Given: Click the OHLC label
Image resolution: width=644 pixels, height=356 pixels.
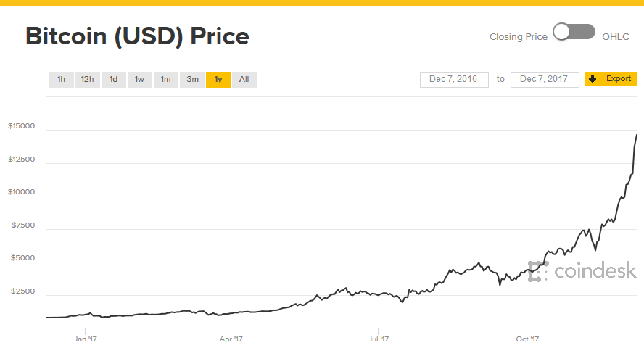Looking at the screenshot, I should 616,37.
